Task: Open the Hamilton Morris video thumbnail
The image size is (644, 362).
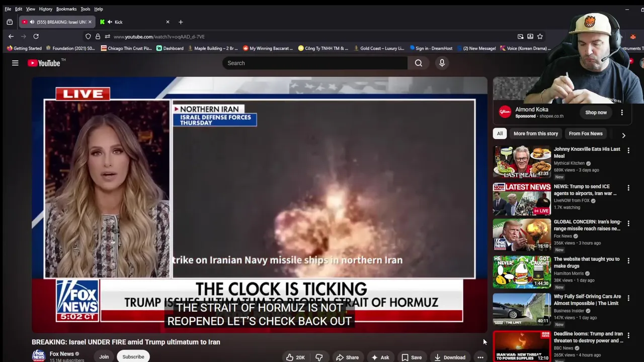Action: coord(522,272)
